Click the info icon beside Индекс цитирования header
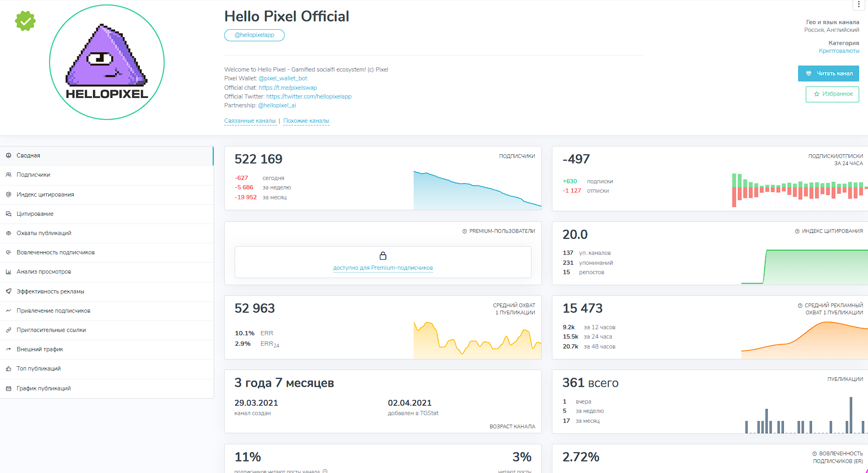The height and width of the screenshot is (473, 868). [x=797, y=231]
